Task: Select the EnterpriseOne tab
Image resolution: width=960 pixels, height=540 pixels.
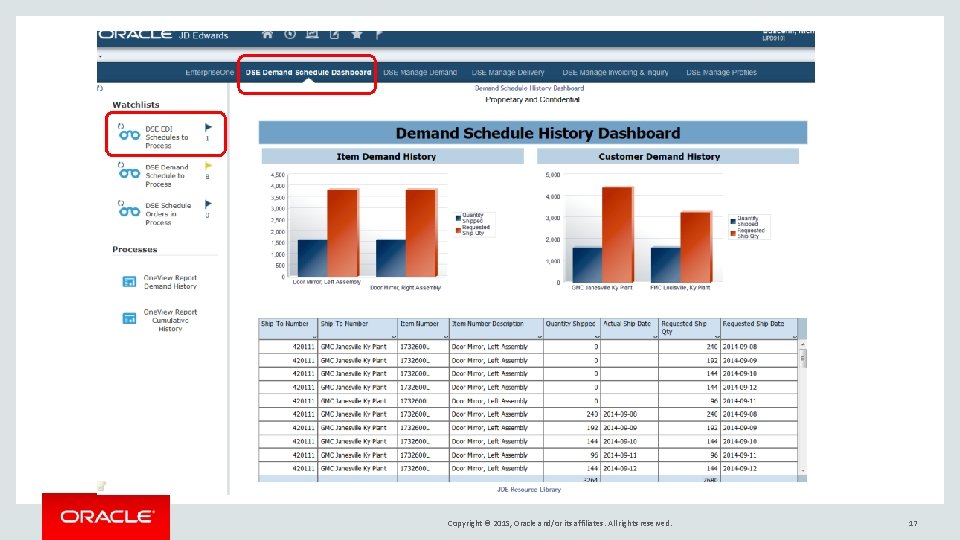Action: click(209, 72)
